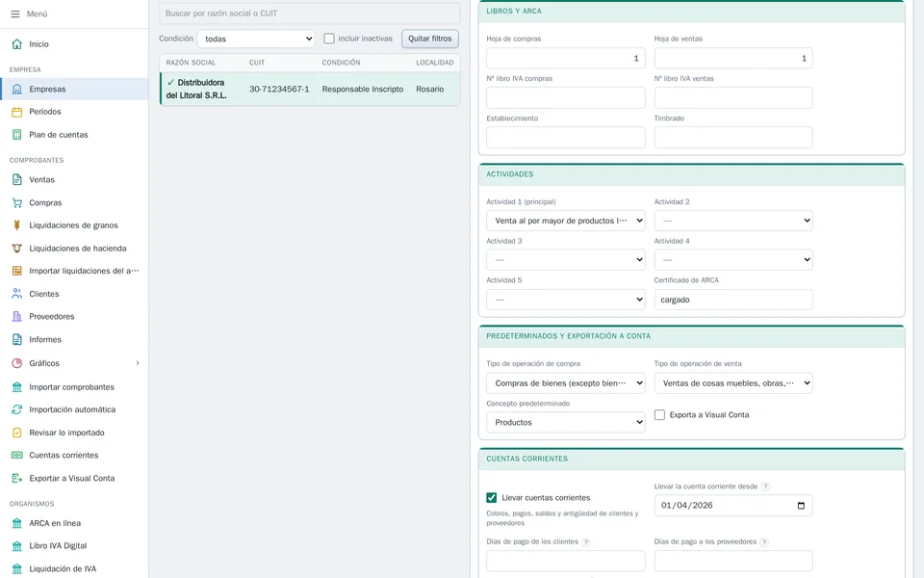
Task: Click the Condición column header
Action: click(341, 63)
